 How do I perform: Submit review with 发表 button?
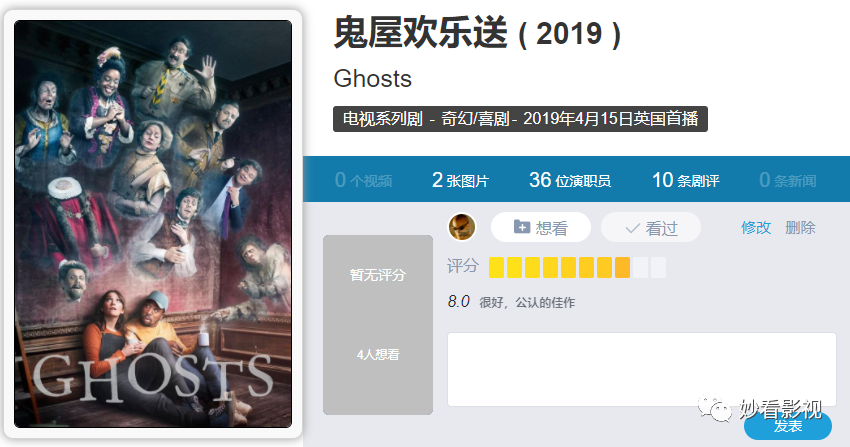point(788,426)
